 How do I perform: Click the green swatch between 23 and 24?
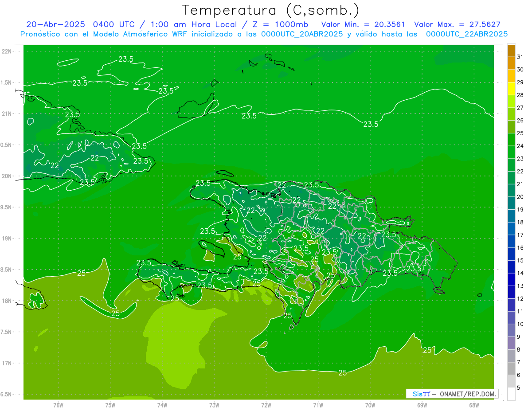pyautogui.click(x=511, y=153)
